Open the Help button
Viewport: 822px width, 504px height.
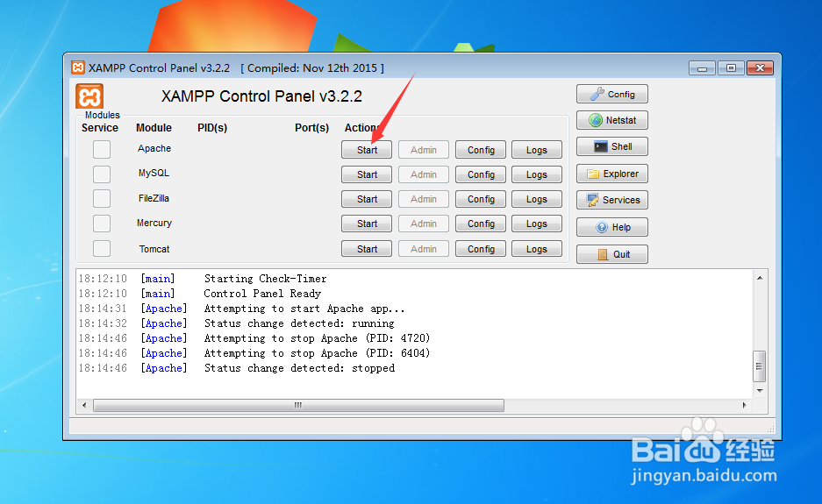click(x=611, y=227)
